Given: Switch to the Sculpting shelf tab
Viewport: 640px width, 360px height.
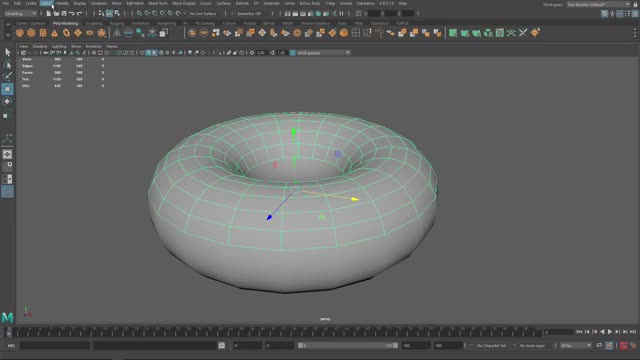Looking at the screenshot, I should coord(94,23).
